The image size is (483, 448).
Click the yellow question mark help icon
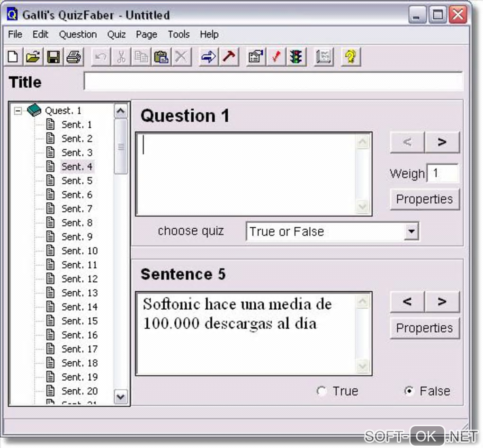click(350, 57)
